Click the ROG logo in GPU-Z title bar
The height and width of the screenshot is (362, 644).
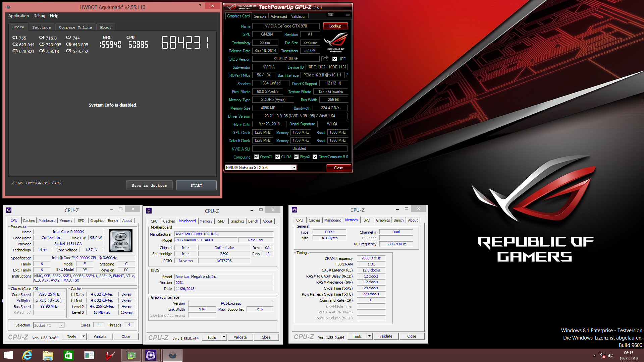241,7
